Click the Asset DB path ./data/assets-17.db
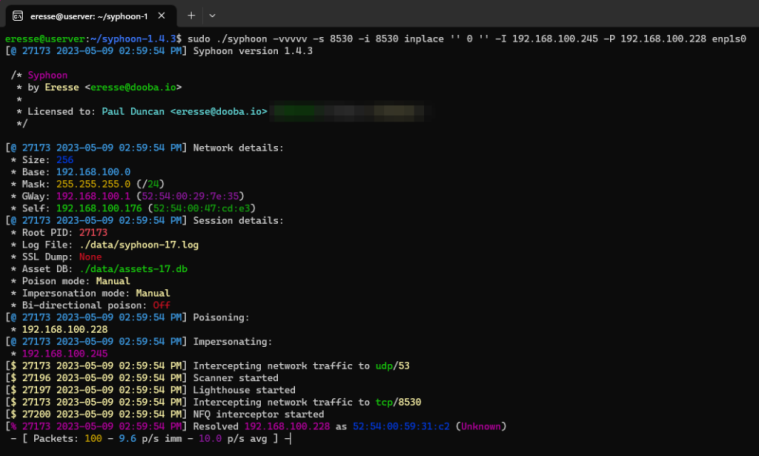Viewport: 759px width, 456px height. click(133, 269)
